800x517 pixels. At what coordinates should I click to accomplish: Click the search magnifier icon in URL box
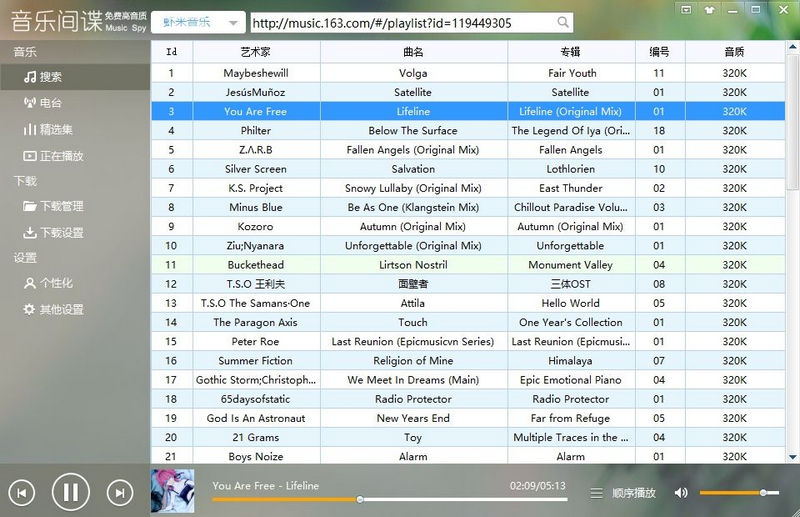pos(564,22)
